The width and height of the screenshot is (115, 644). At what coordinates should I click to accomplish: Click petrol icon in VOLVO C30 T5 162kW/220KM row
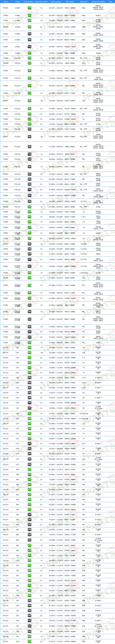pyautogui.click(x=29, y=367)
